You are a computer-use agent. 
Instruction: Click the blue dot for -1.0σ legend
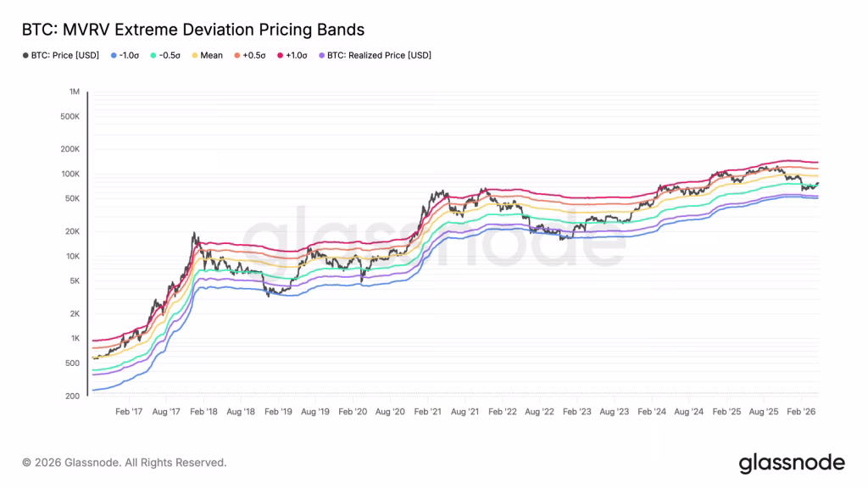114,56
